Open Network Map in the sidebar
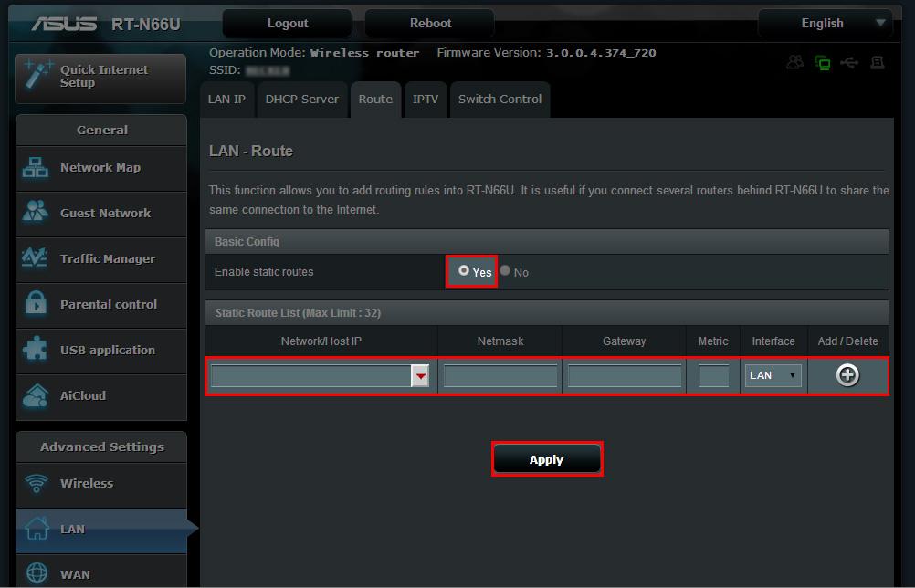This screenshot has height=588, width=915. 101,168
